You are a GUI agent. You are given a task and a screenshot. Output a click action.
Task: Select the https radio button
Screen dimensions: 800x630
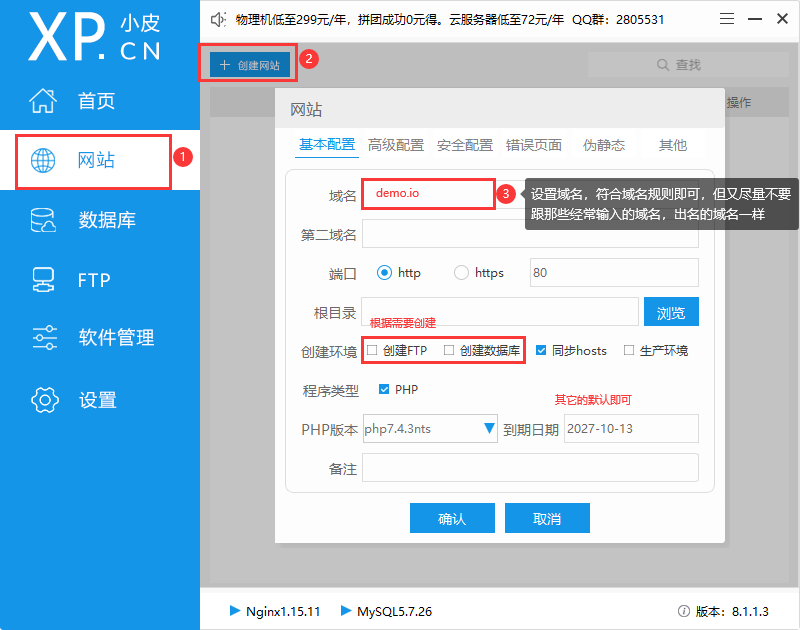click(461, 273)
